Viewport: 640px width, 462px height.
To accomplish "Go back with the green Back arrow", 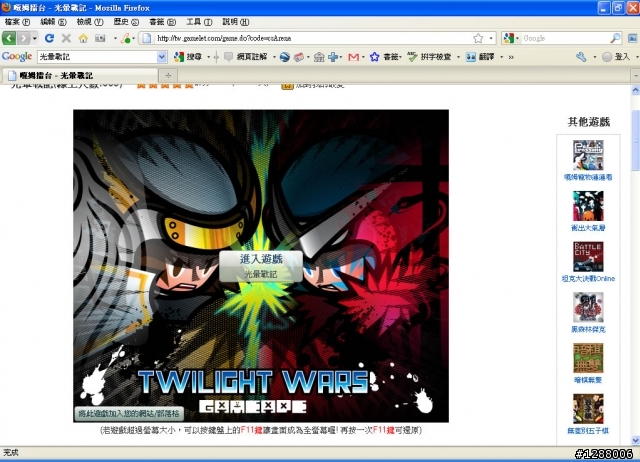I will pyautogui.click(x=9, y=38).
